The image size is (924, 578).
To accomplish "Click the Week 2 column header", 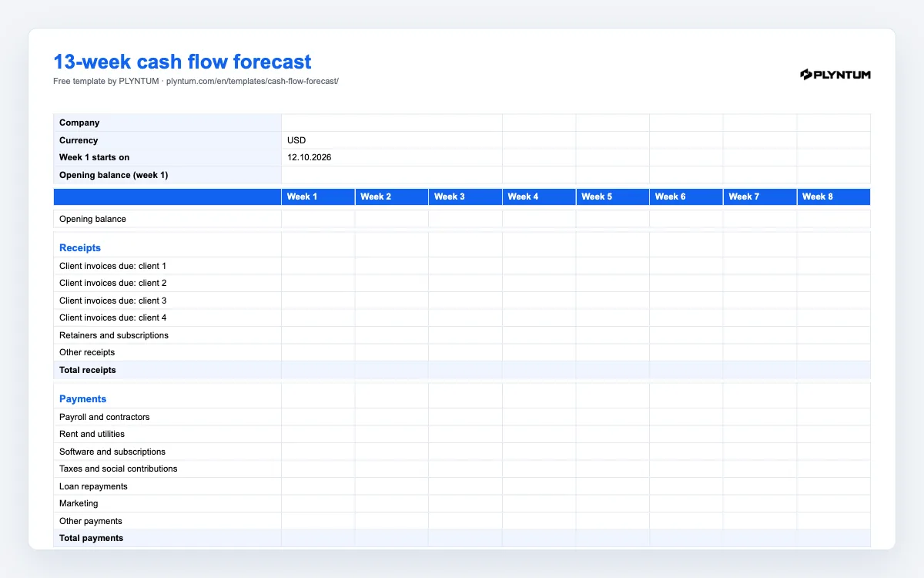I will [x=392, y=197].
